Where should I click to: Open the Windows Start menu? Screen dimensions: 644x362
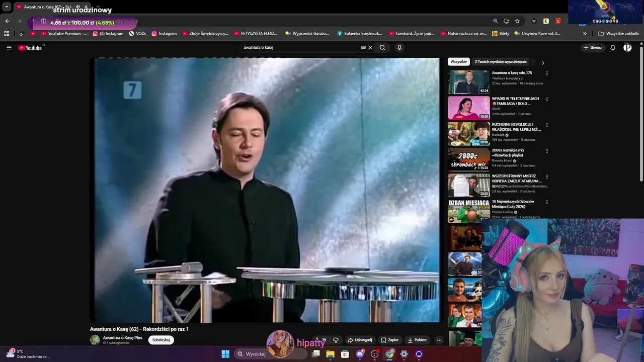coord(225,354)
